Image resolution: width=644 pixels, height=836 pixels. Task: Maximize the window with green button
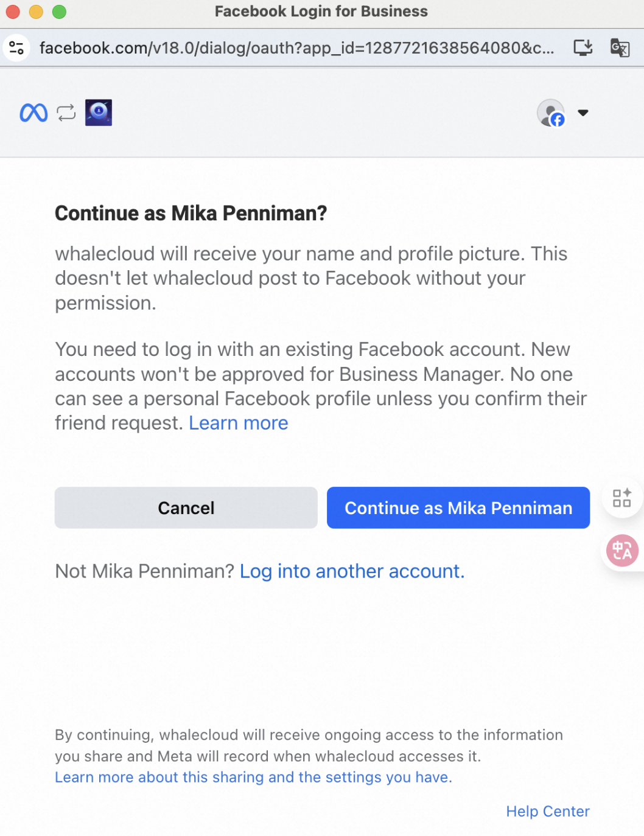pos(59,12)
